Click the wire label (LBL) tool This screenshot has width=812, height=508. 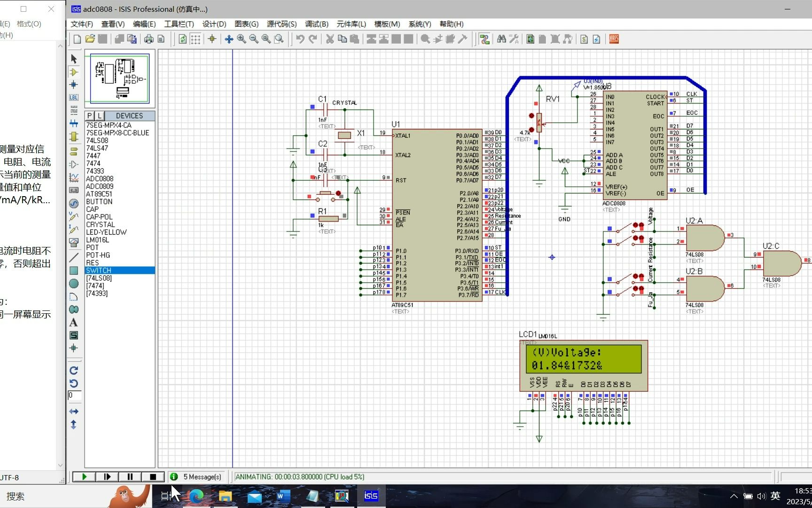tap(74, 97)
